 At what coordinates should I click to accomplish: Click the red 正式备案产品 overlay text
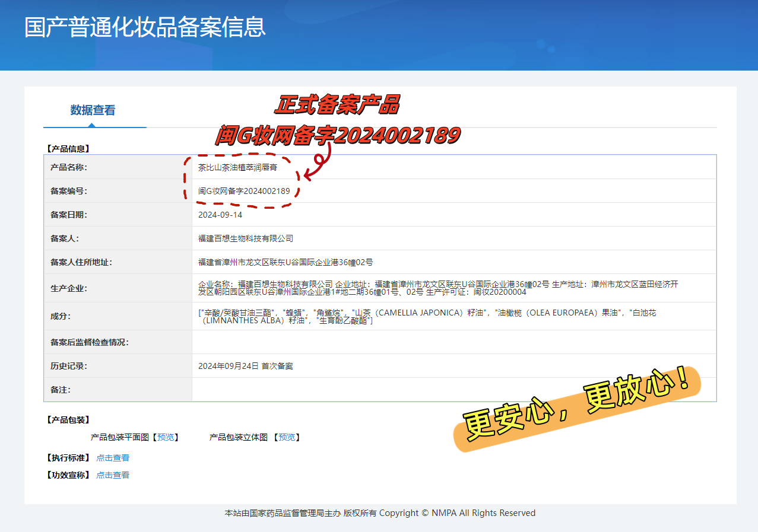point(337,105)
